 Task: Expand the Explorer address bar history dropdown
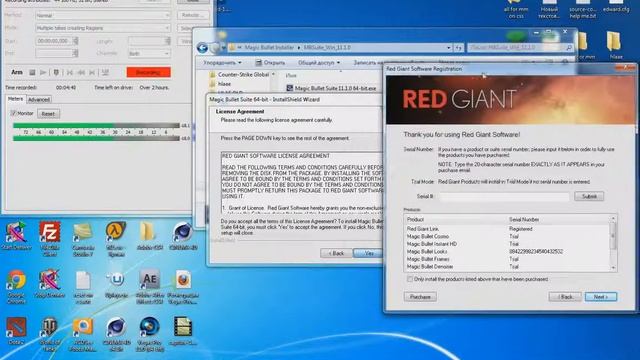tap(449, 48)
